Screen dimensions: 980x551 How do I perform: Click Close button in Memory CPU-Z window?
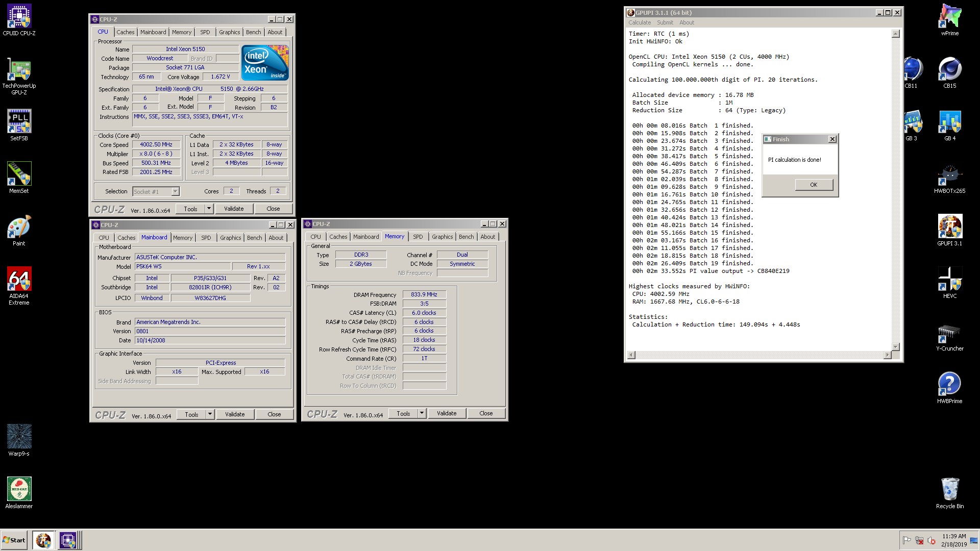486,413
